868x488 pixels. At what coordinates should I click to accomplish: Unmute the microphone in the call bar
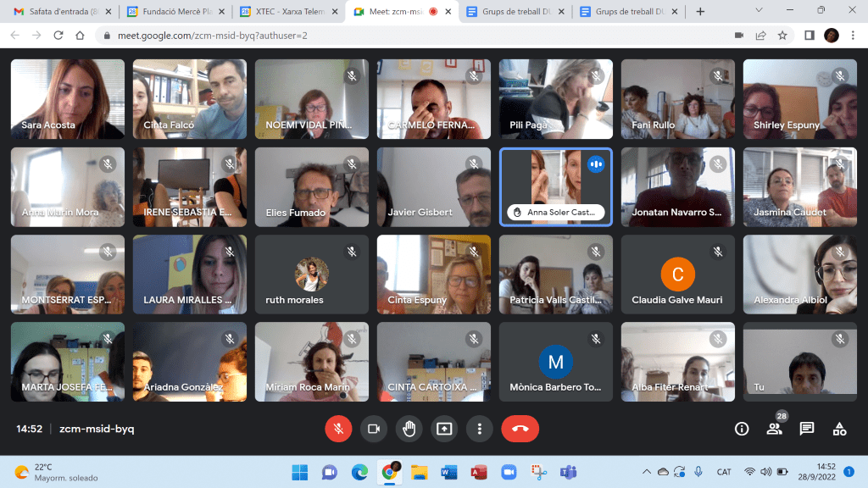pos(338,429)
